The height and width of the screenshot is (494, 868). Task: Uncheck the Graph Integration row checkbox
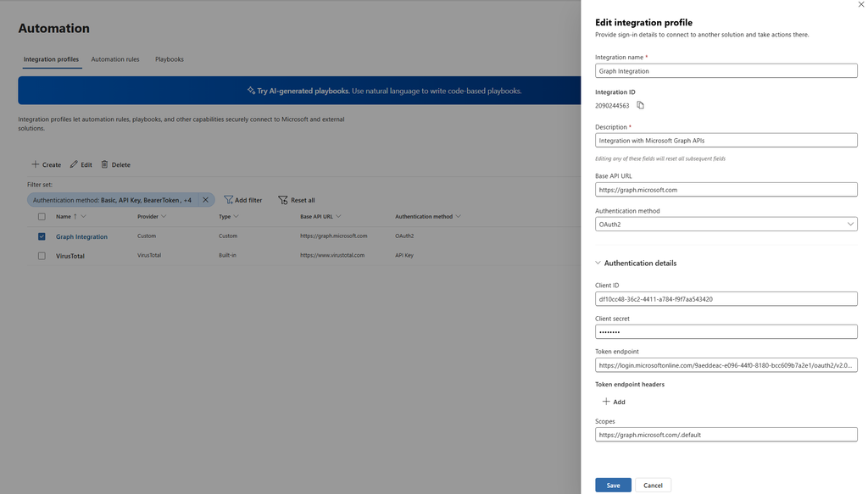tap(42, 236)
